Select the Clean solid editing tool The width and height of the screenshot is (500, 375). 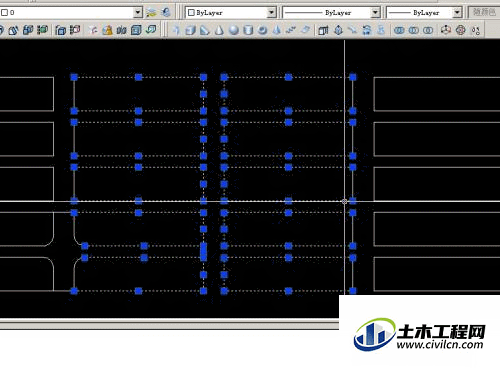tap(107, 30)
